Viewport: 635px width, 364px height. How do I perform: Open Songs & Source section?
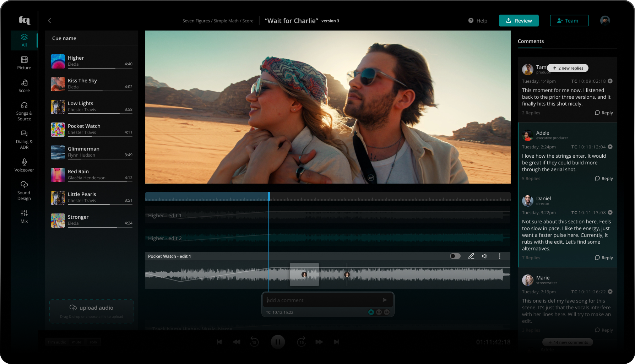pyautogui.click(x=24, y=111)
